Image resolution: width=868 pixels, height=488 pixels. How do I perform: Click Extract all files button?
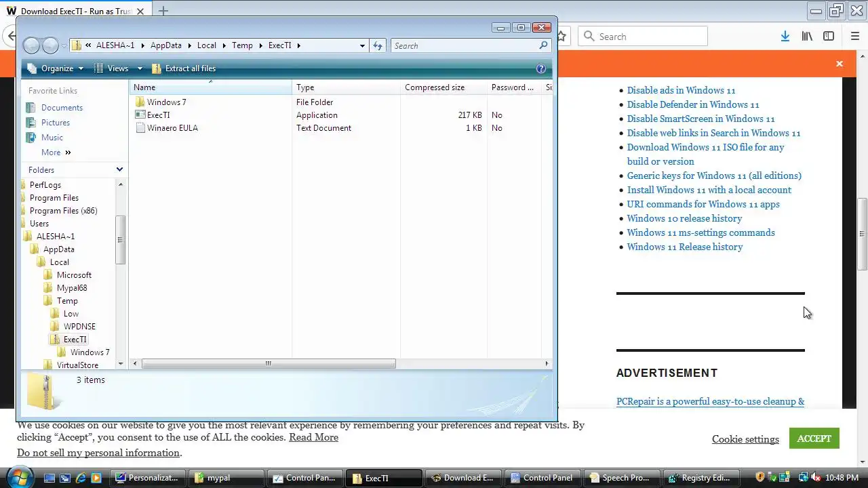coord(184,68)
